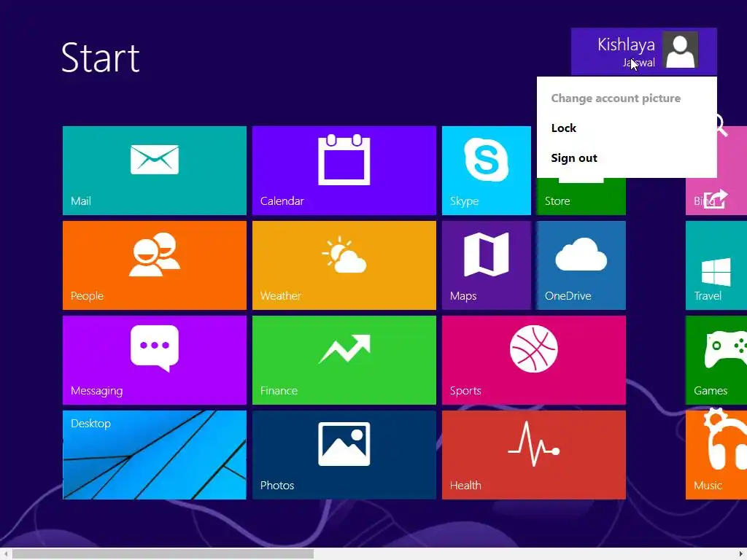747x560 pixels.
Task: Select Change account picture option
Action: [x=616, y=98]
